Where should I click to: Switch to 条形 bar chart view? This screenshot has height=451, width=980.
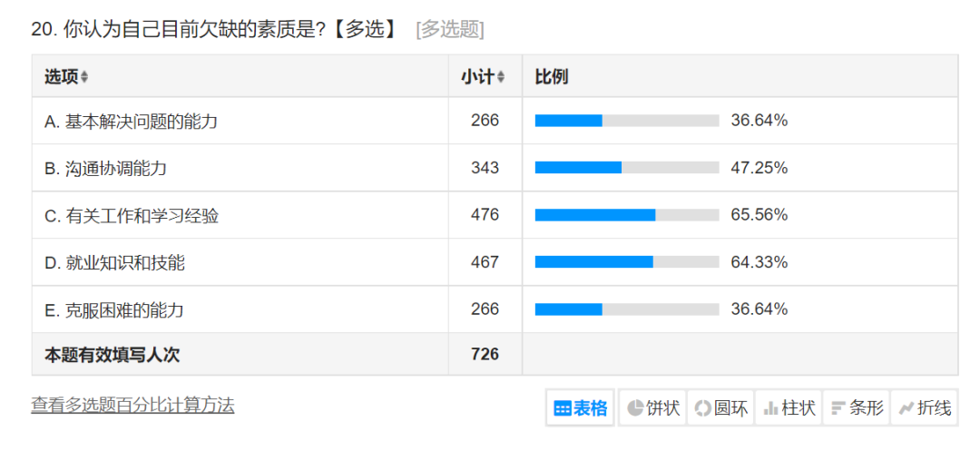(x=857, y=408)
